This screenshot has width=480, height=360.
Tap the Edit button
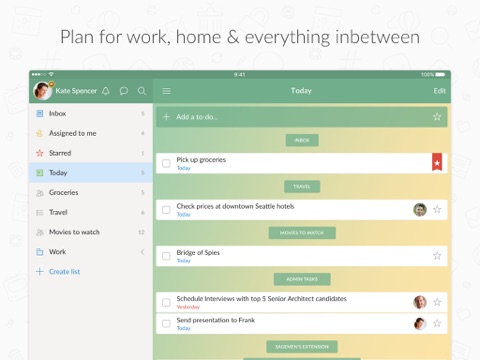(439, 91)
